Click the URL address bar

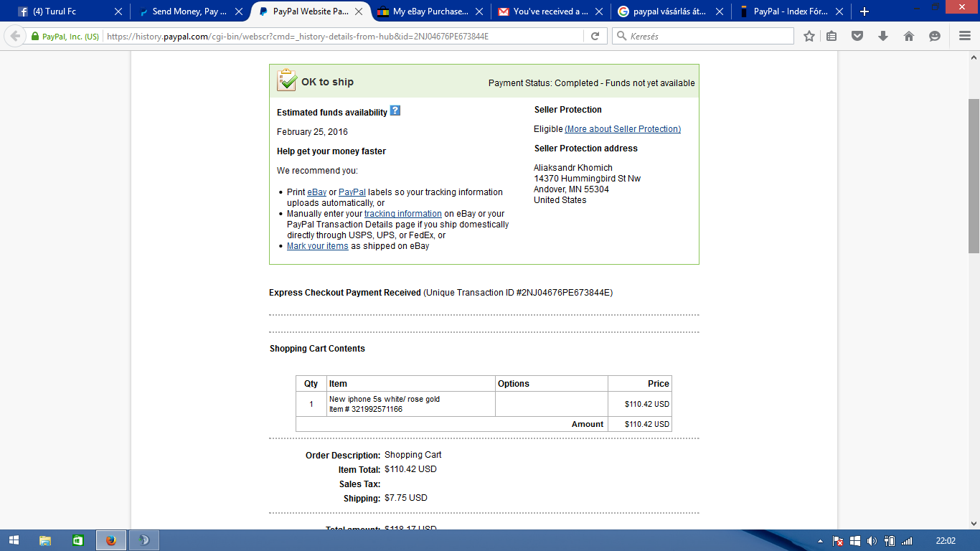344,36
